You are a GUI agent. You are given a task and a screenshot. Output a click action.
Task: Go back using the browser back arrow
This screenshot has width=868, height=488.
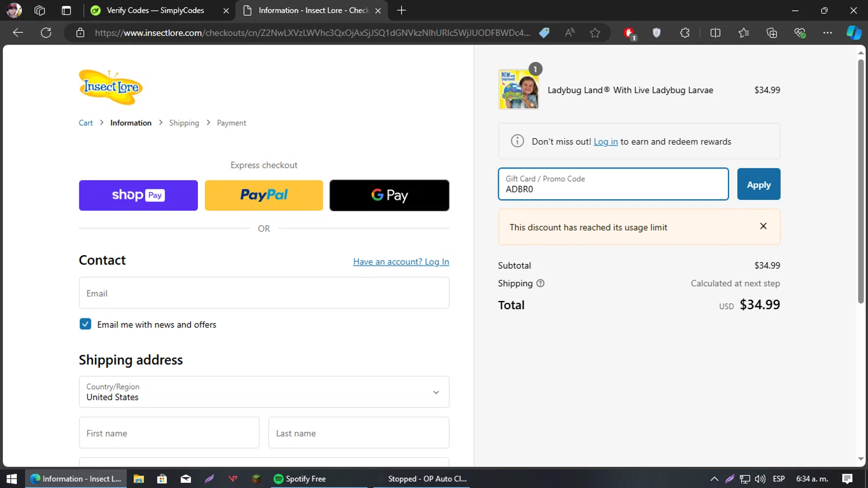point(18,32)
